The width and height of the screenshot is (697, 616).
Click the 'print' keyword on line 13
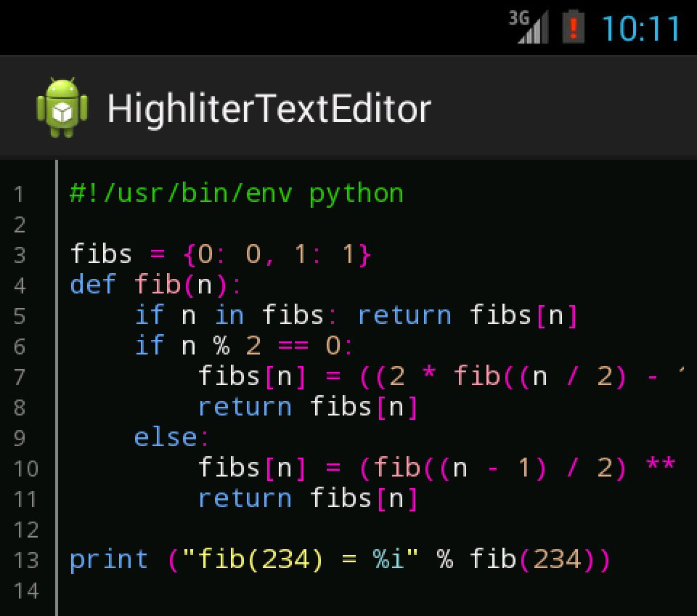pyautogui.click(x=109, y=559)
